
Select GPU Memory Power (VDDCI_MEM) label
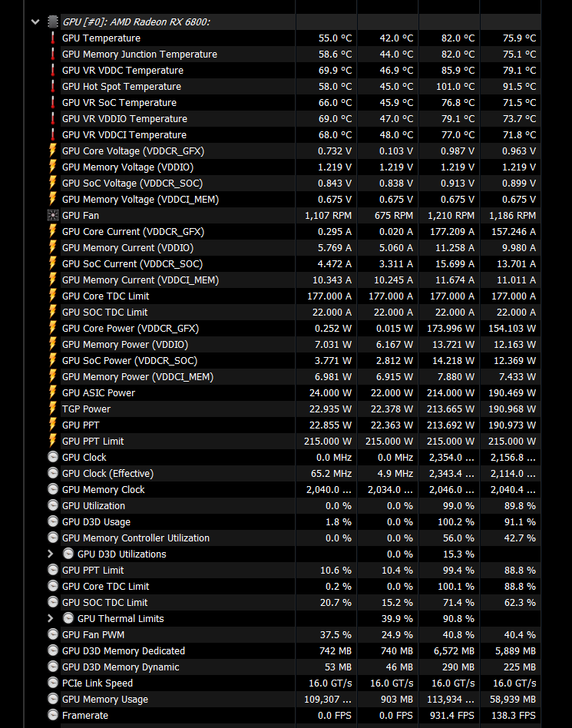click(138, 377)
